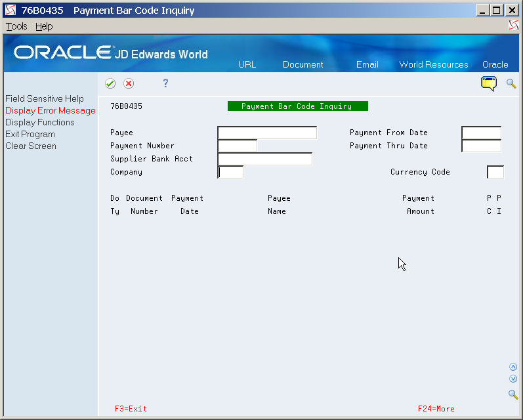This screenshot has height=420, width=523.
Task: Click the Payment Date column header
Action: click(x=187, y=205)
